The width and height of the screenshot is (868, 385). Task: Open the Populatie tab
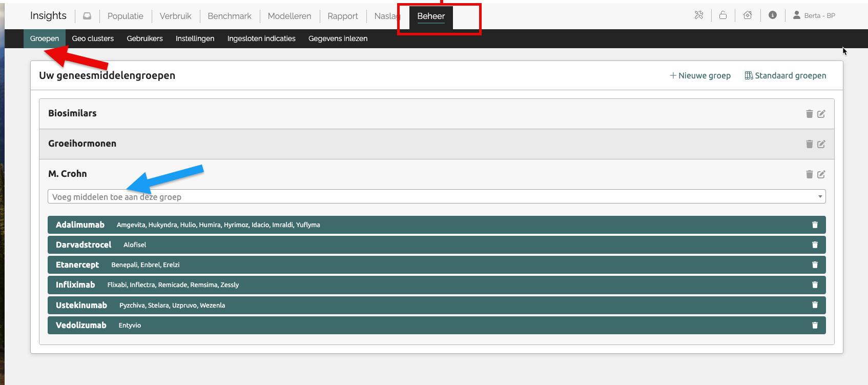point(126,16)
